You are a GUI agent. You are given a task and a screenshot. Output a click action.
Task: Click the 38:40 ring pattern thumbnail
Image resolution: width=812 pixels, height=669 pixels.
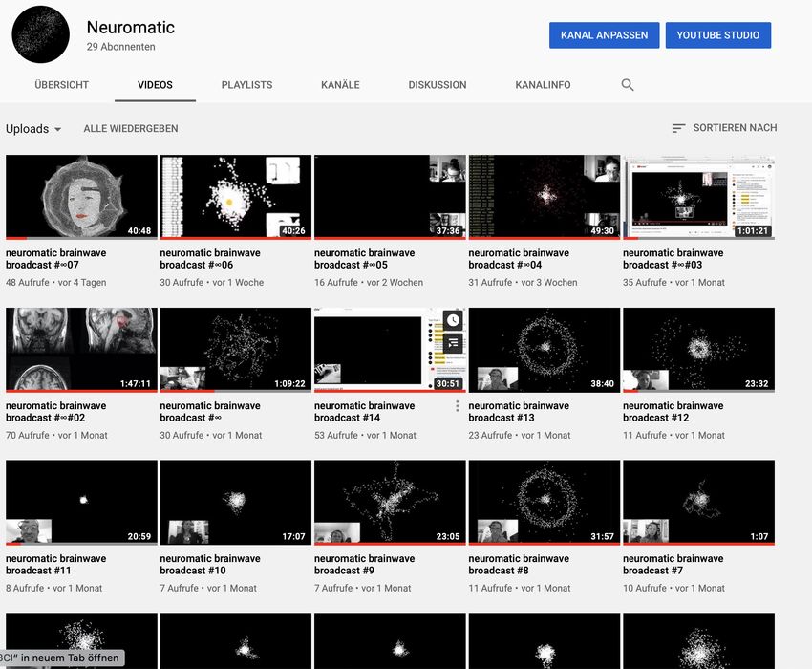pyautogui.click(x=545, y=350)
